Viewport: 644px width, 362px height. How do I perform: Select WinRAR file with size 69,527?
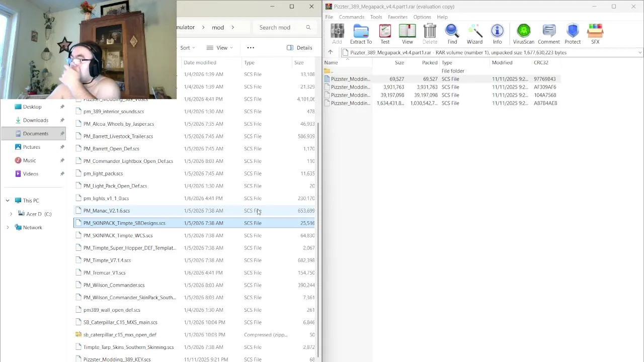coord(442,79)
